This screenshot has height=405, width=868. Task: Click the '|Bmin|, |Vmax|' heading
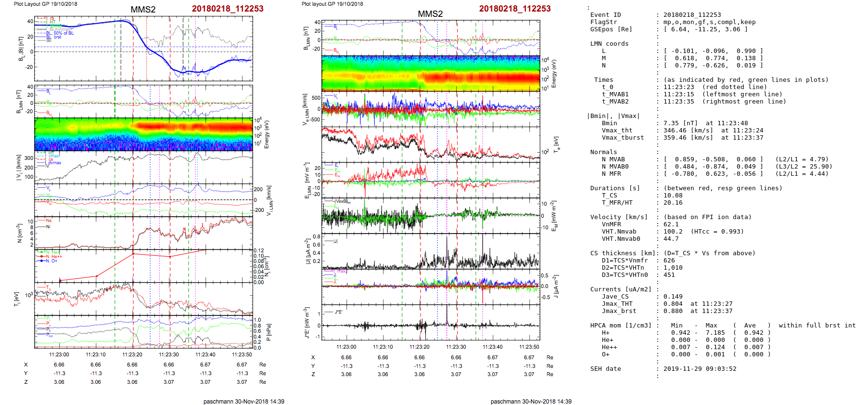point(613,116)
